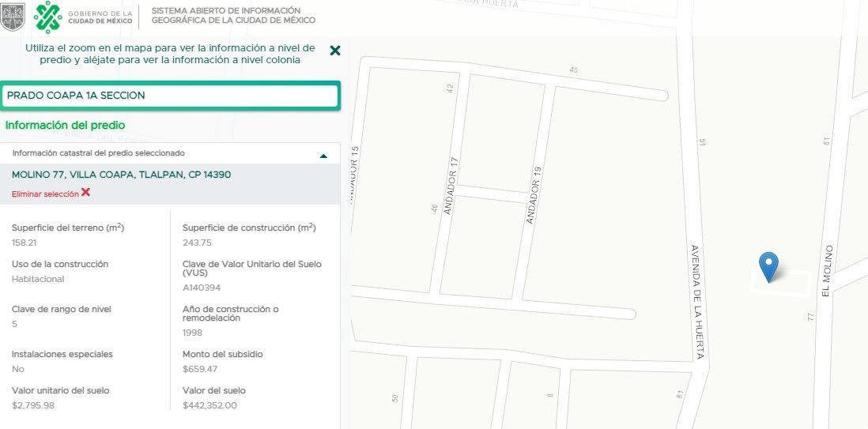This screenshot has width=868, height=429.
Task: Click the Instalaciones especiales value No
Action: (17, 369)
